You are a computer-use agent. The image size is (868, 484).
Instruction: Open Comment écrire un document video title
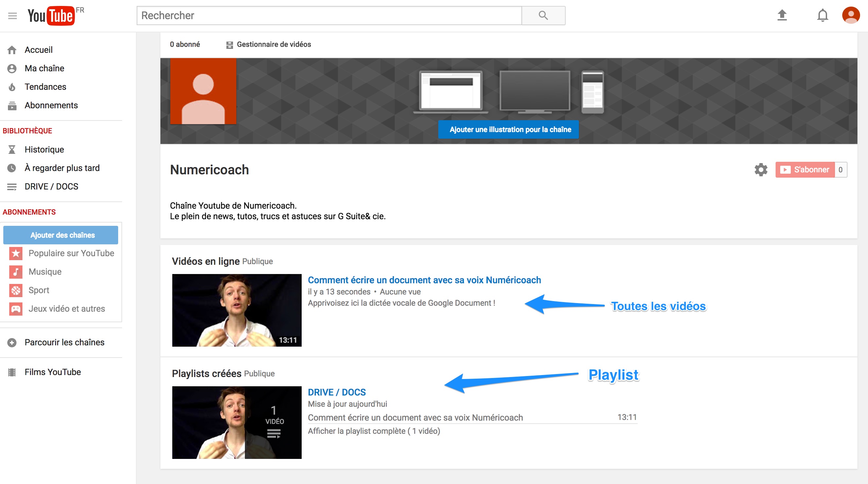coord(424,280)
